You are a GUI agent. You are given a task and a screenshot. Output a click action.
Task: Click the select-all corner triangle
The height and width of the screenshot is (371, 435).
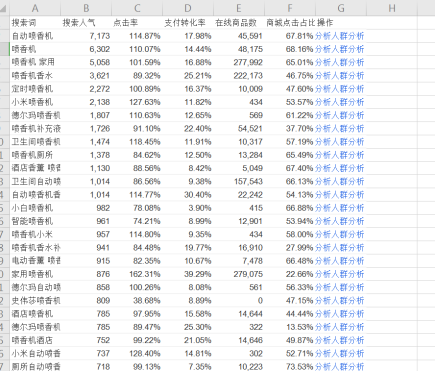[x=4, y=8]
